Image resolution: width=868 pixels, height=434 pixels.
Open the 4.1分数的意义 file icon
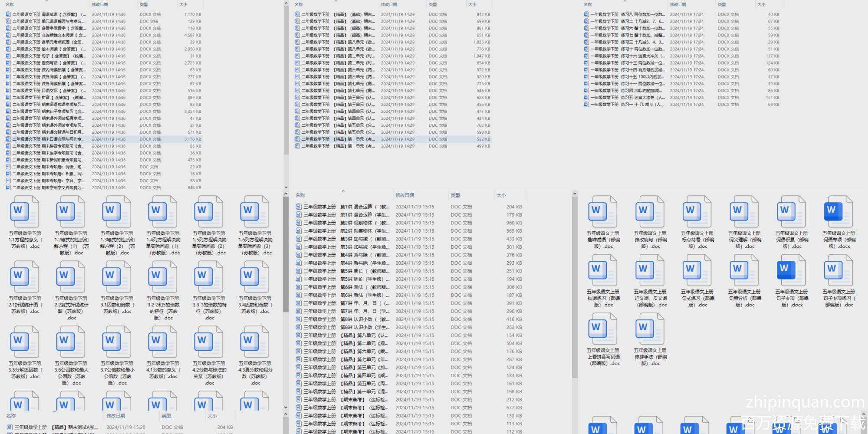point(162,342)
